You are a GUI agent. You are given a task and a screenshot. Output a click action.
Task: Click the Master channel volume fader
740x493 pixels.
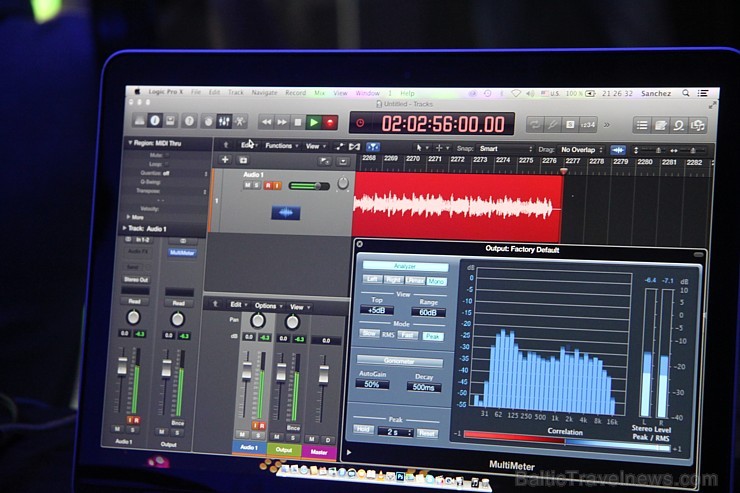[324, 375]
